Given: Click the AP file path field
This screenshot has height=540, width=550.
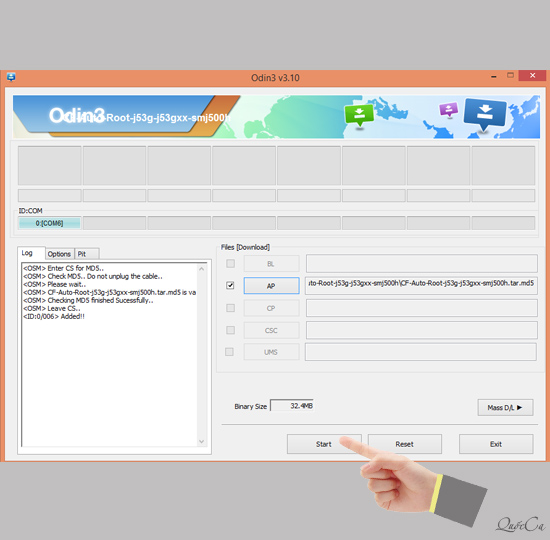Looking at the screenshot, I should pos(421,286).
